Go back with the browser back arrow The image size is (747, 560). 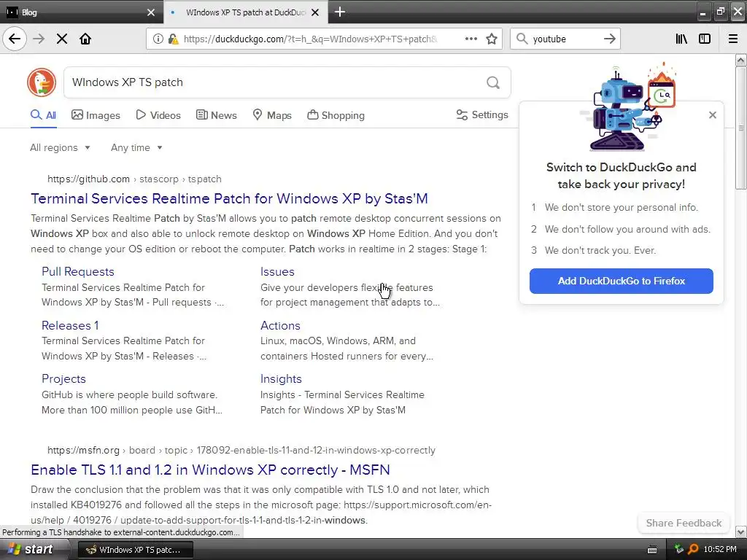15,39
